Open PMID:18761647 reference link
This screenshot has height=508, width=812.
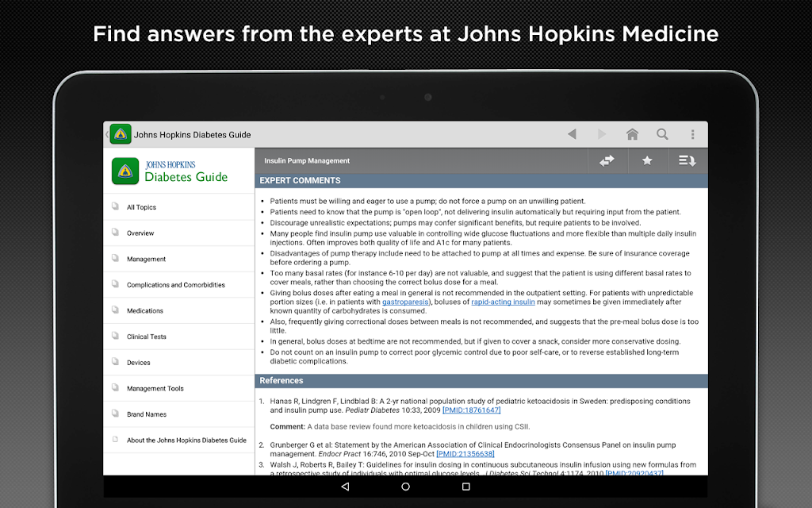pyautogui.click(x=471, y=410)
